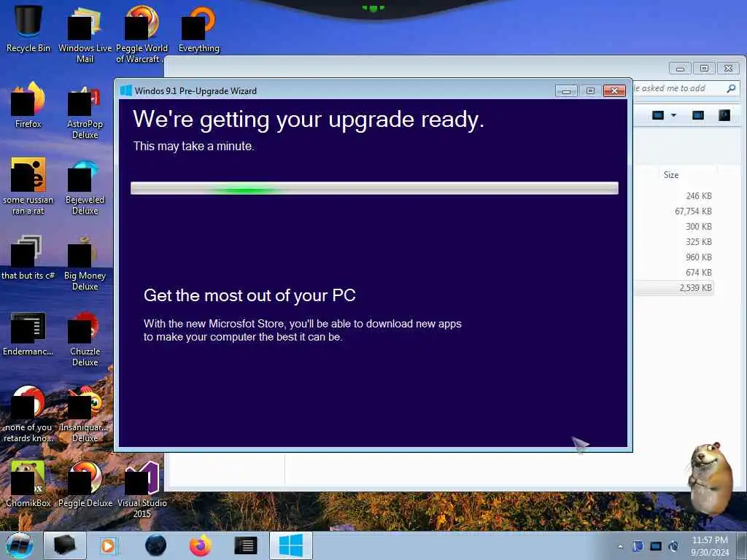Viewport: 747px width, 560px height.
Task: Open the change view dropdown arrow in Explorer
Action: point(673,115)
